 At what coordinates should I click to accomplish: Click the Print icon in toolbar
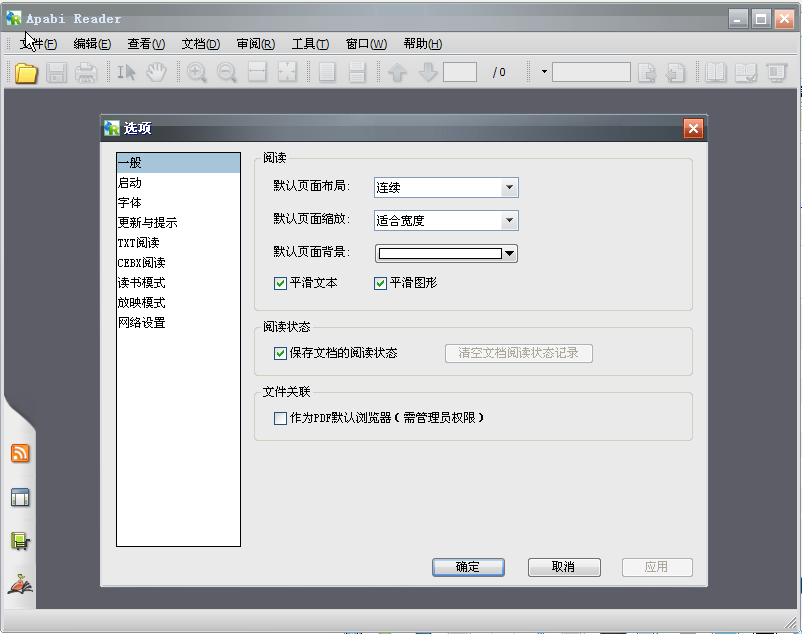click(x=86, y=73)
